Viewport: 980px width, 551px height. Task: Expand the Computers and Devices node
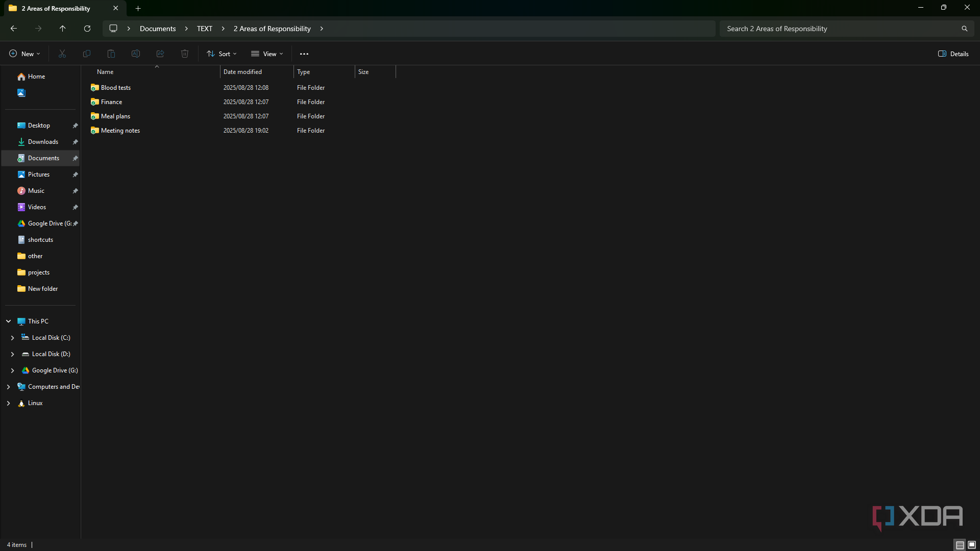pyautogui.click(x=9, y=387)
